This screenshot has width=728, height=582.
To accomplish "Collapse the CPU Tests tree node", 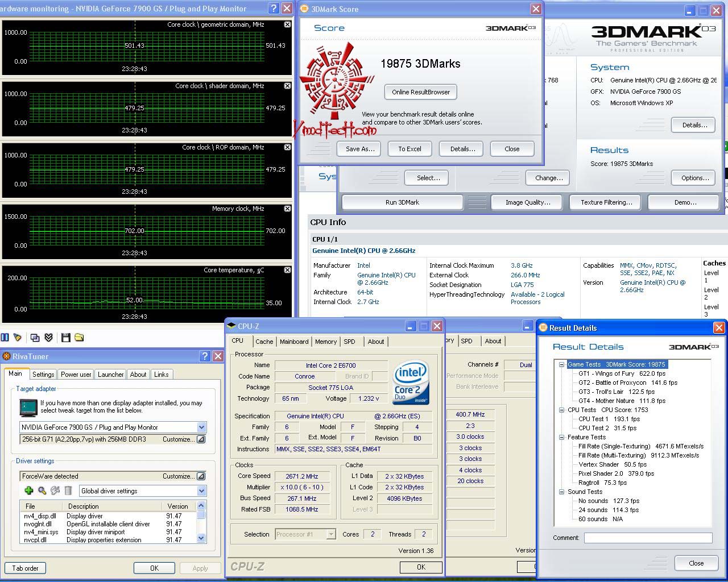I will 561,410.
